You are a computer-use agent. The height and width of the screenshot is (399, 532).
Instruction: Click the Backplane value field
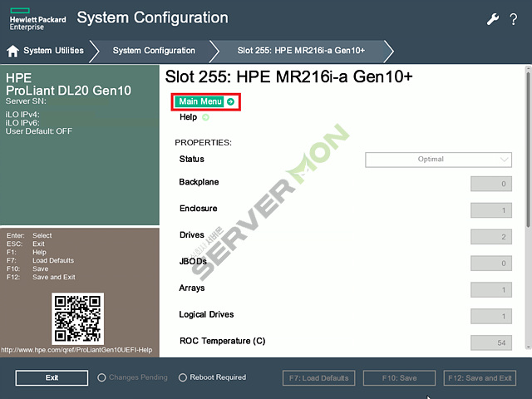click(491, 184)
